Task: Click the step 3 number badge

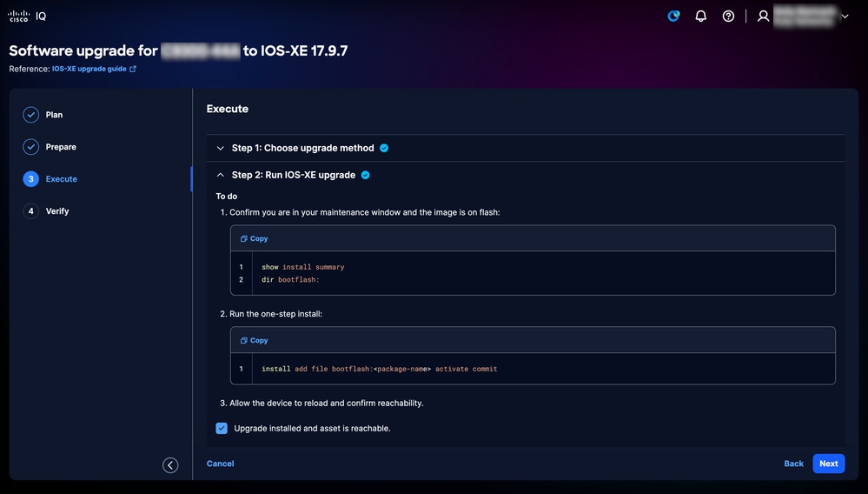Action: [x=31, y=179]
